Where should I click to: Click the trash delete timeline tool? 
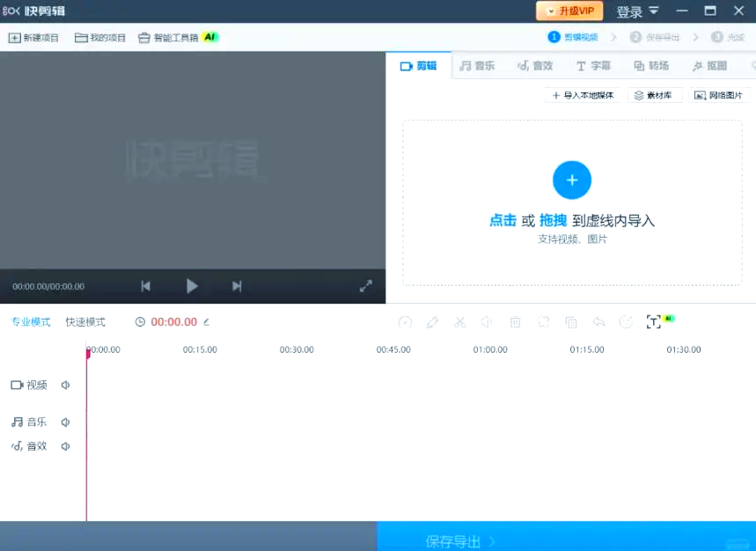[516, 322]
